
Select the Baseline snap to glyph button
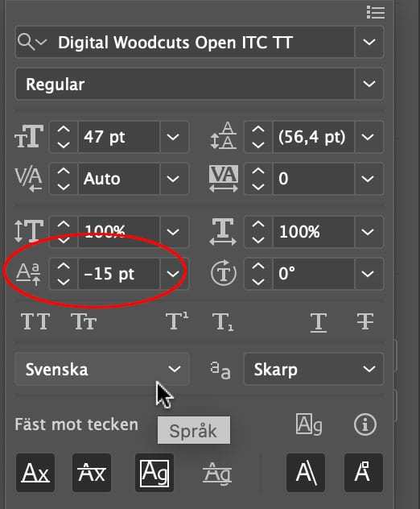click(35, 473)
